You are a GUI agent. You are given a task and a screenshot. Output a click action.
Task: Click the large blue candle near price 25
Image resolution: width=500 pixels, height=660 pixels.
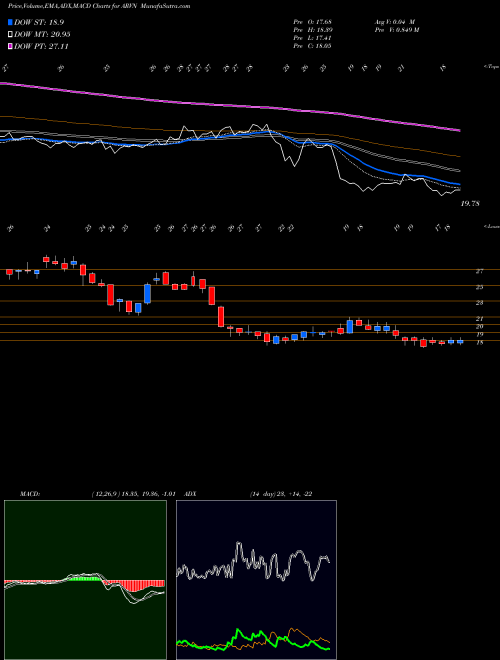click(147, 294)
